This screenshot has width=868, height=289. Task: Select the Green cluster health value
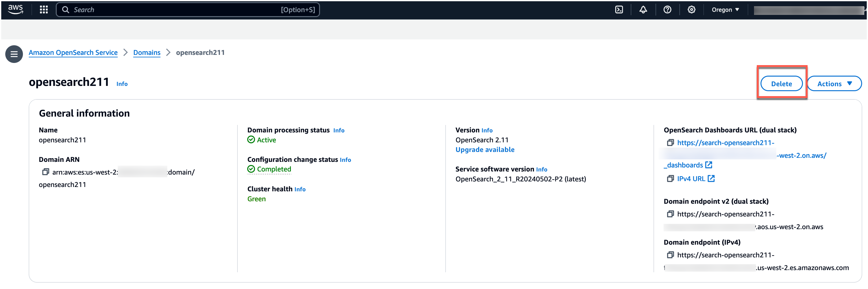click(x=256, y=199)
